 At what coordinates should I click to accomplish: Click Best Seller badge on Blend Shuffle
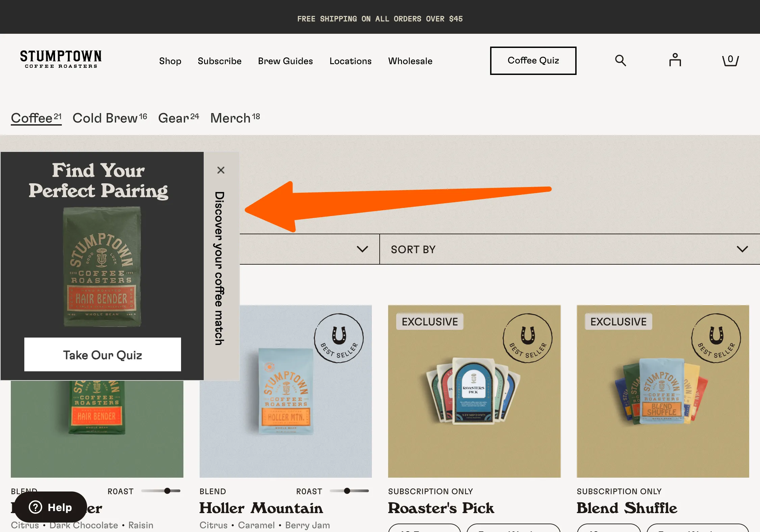click(x=716, y=338)
